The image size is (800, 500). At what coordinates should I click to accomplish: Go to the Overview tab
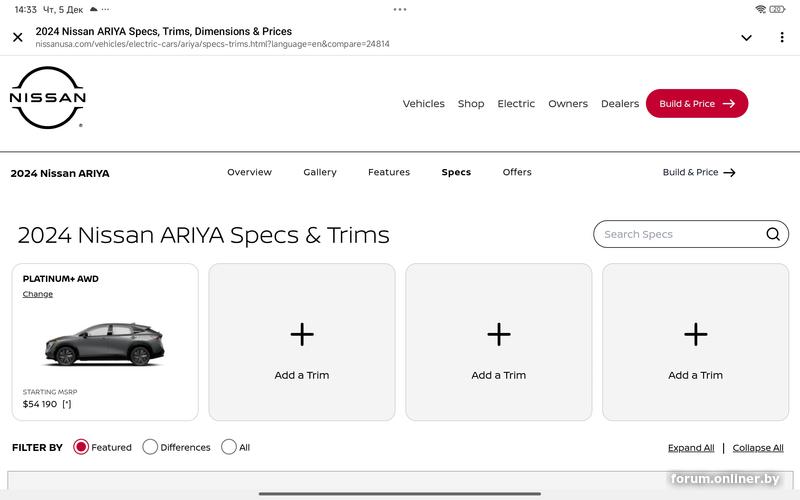pyautogui.click(x=249, y=172)
